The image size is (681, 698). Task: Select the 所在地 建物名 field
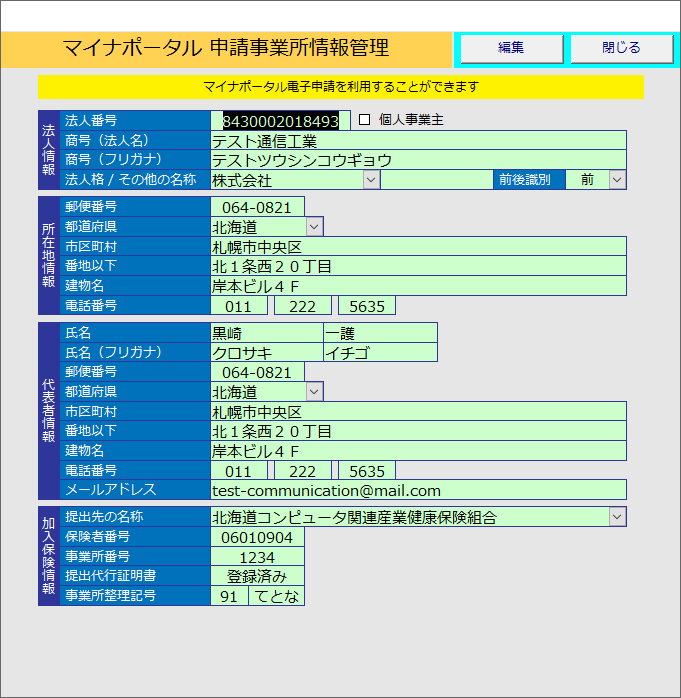point(418,286)
